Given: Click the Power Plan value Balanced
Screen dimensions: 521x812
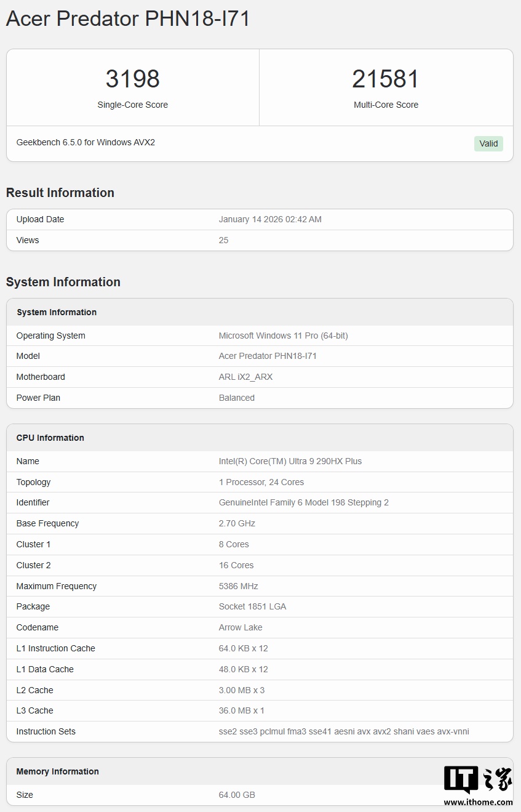Looking at the screenshot, I should 236,398.
